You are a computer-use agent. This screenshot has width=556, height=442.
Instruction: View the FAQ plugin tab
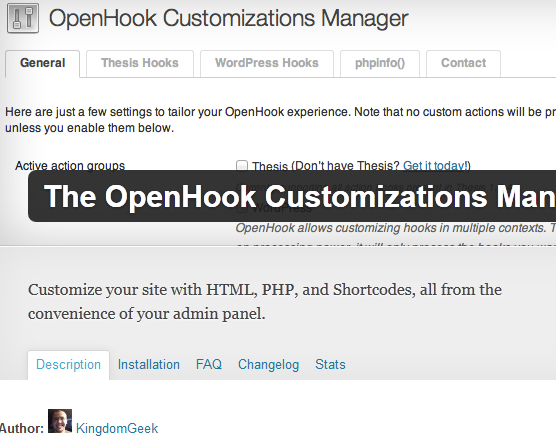point(209,364)
